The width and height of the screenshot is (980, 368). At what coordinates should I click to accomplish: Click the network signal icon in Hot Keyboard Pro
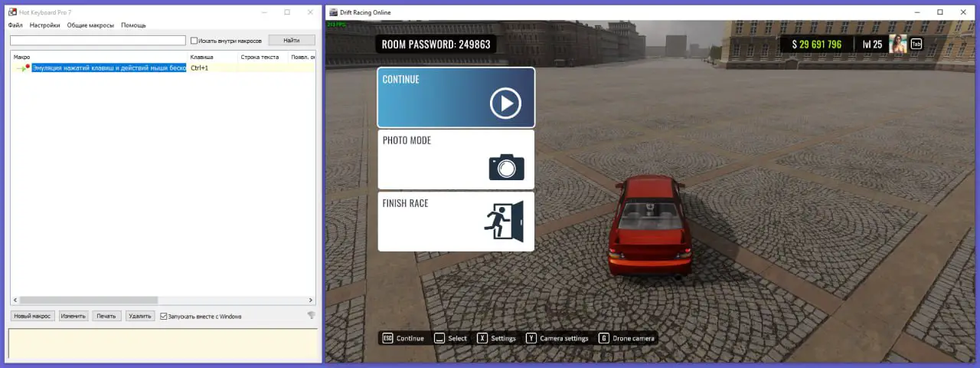(312, 315)
